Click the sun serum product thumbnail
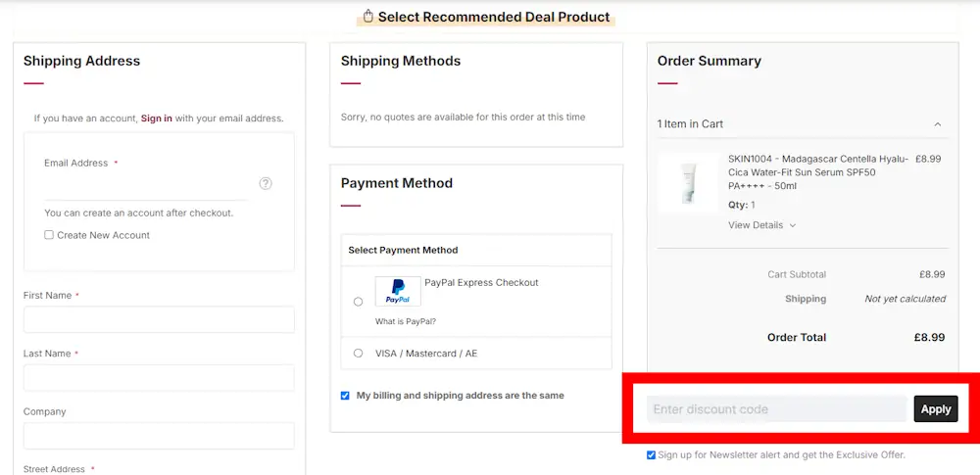Image resolution: width=980 pixels, height=475 pixels. pos(688,182)
